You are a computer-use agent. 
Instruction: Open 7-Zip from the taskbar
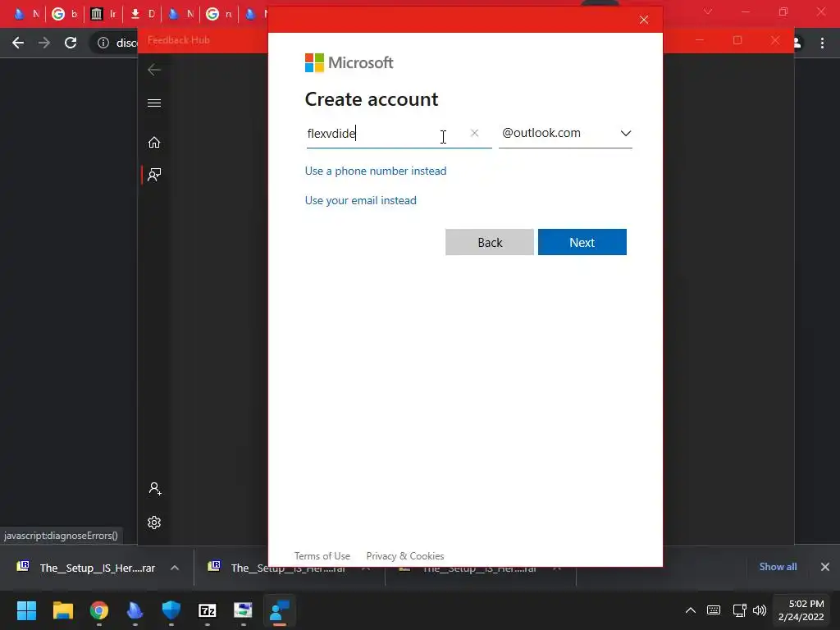click(x=208, y=610)
